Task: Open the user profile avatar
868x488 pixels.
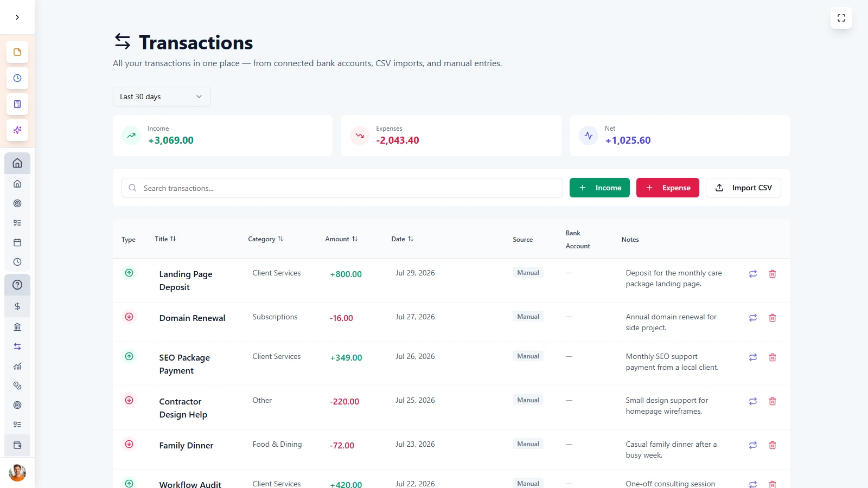Action: pos(17,473)
